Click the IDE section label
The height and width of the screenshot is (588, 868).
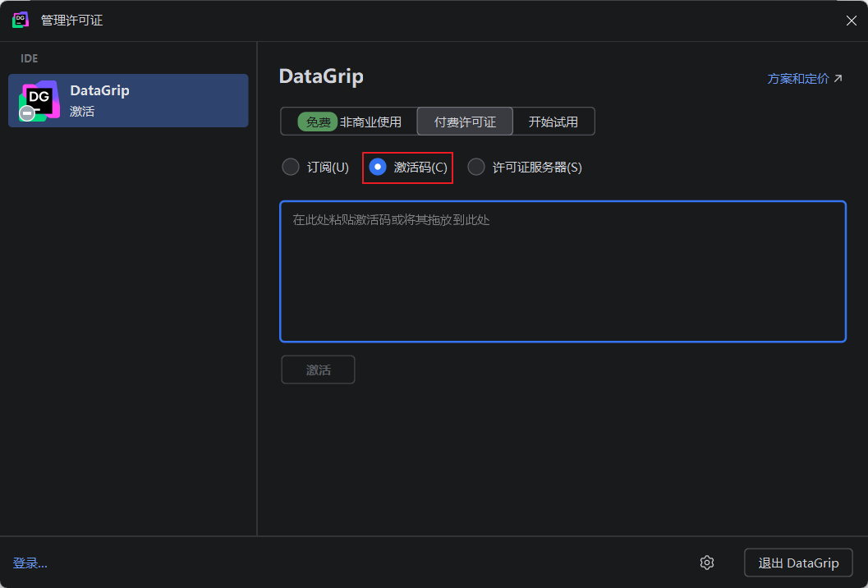pyautogui.click(x=30, y=58)
